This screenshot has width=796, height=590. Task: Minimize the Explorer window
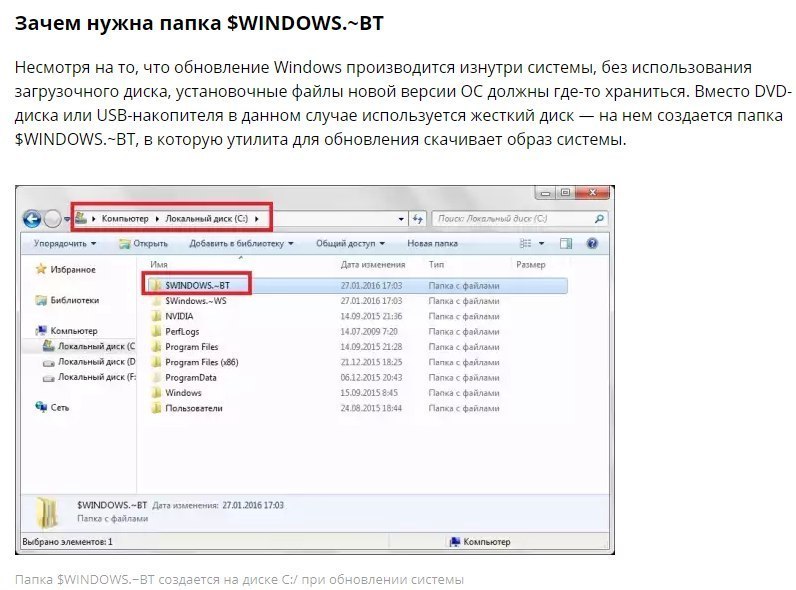(546, 193)
